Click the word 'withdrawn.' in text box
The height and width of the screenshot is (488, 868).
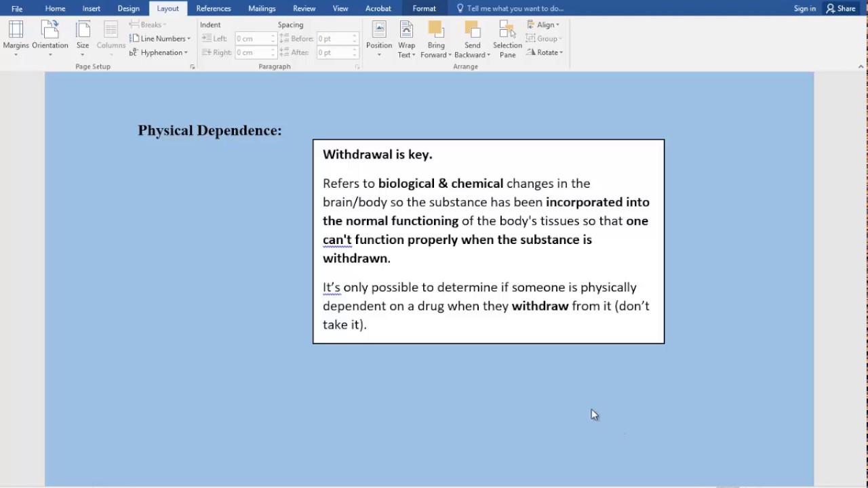(x=357, y=258)
